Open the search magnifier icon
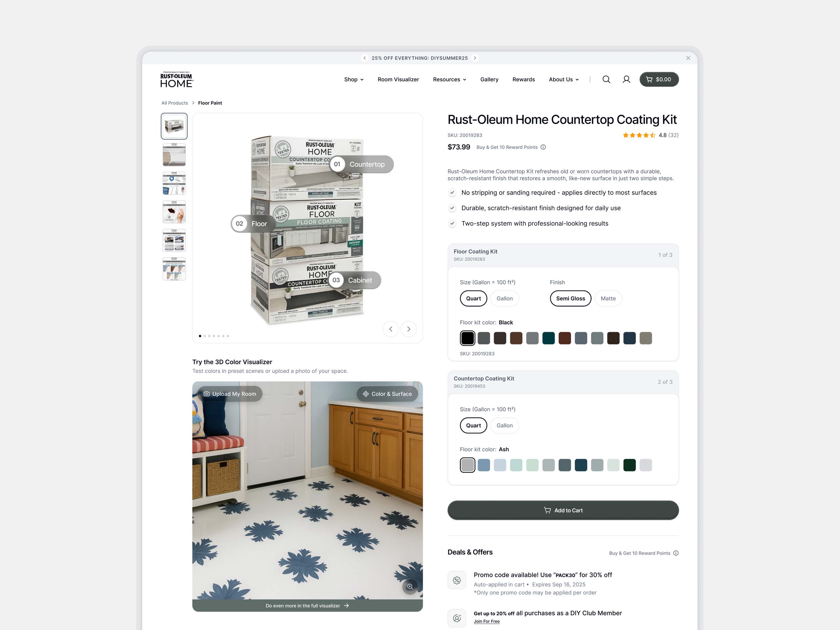The image size is (840, 630). point(606,79)
